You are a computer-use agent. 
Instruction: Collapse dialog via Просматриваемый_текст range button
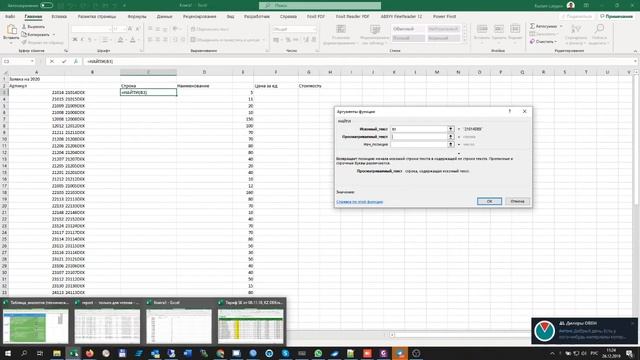tap(451, 137)
